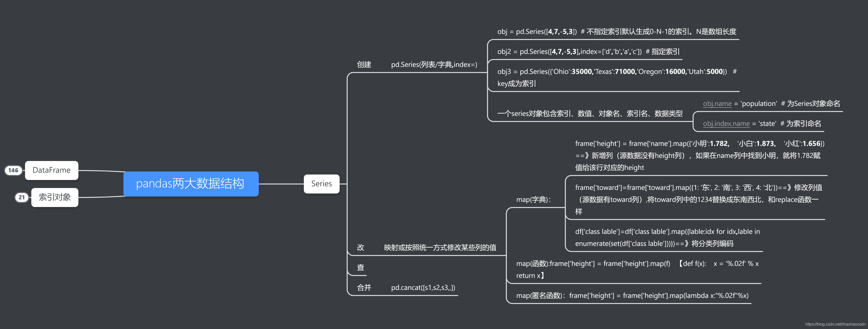Select the Series node
868x329 pixels.
321,184
